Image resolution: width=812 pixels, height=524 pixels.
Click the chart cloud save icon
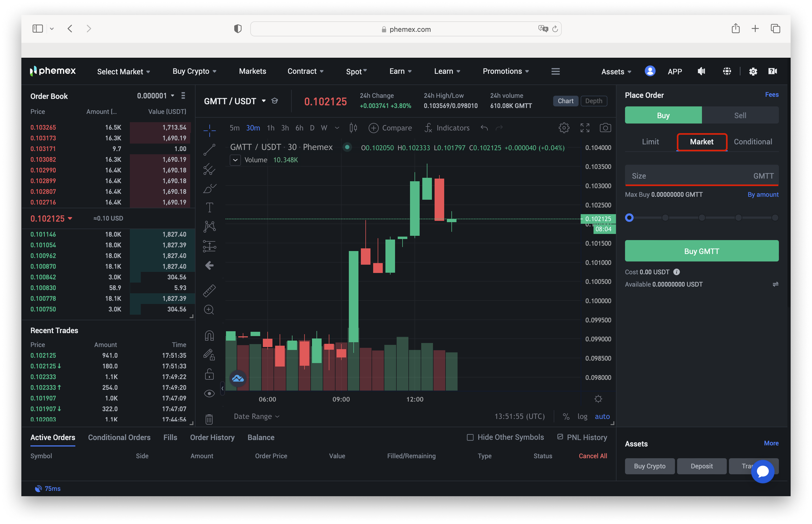pos(238,378)
